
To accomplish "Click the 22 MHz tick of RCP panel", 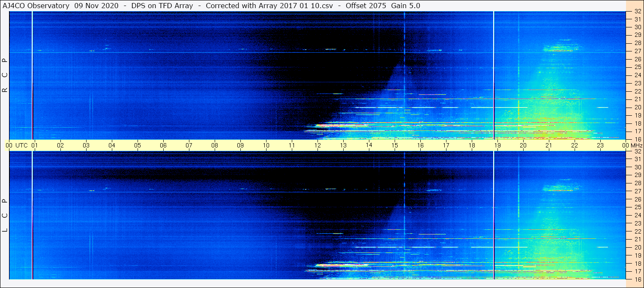I will pos(637,91).
